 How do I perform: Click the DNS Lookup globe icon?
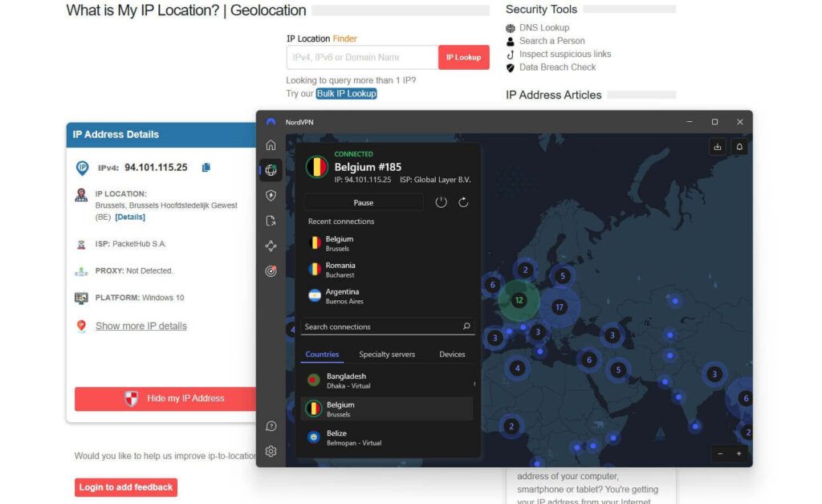pyautogui.click(x=510, y=28)
